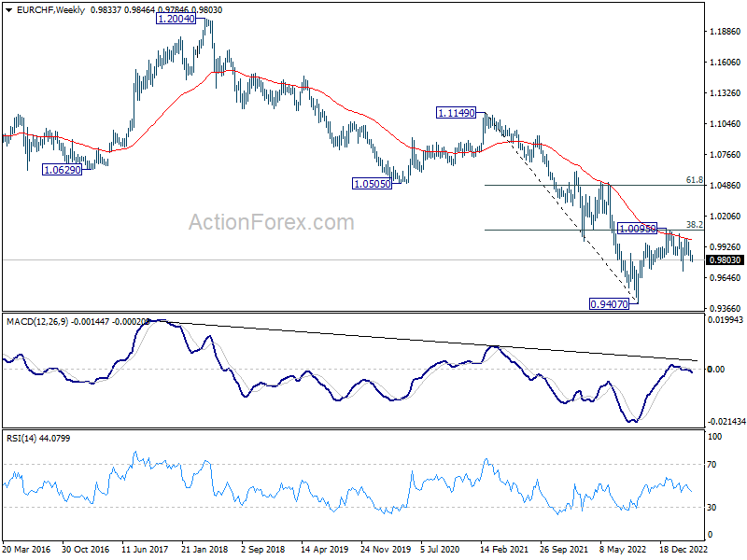Select the 1.05050 price label
Screen dimensions: 747x560
373,184
